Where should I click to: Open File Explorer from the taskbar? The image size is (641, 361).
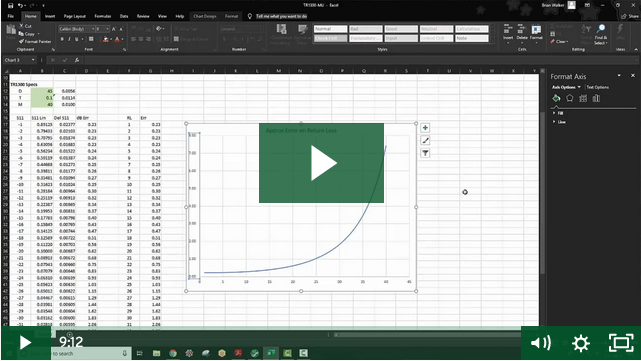coord(156,353)
